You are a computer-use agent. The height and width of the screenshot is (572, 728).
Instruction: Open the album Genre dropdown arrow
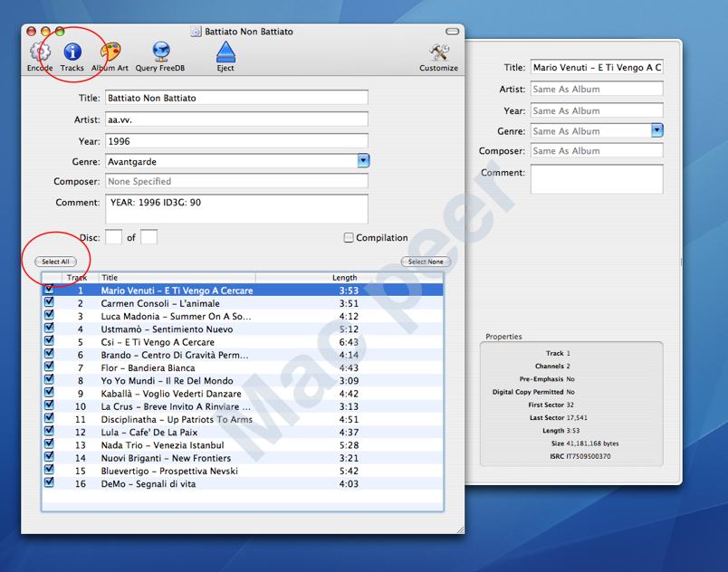(363, 161)
